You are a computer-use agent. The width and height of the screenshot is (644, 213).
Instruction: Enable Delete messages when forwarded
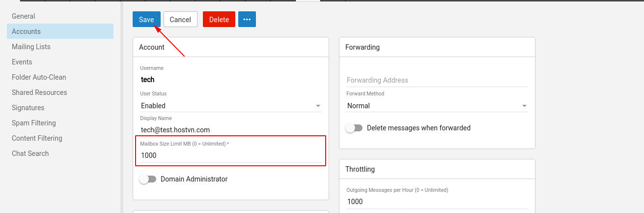pos(354,128)
